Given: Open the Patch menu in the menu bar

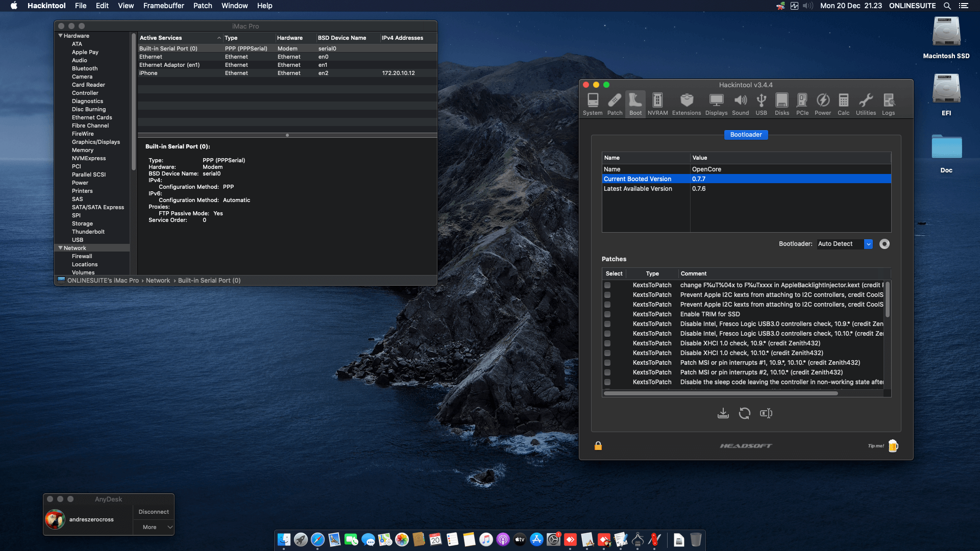Looking at the screenshot, I should pos(202,6).
